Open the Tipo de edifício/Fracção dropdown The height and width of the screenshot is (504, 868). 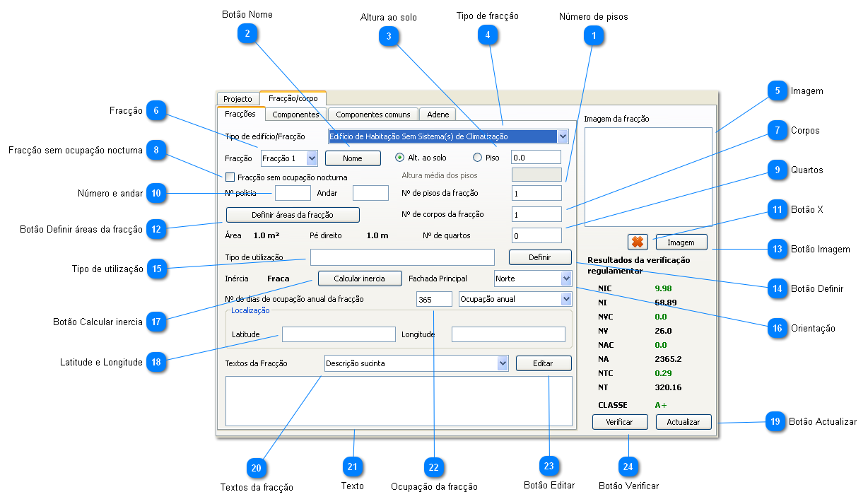[563, 136]
